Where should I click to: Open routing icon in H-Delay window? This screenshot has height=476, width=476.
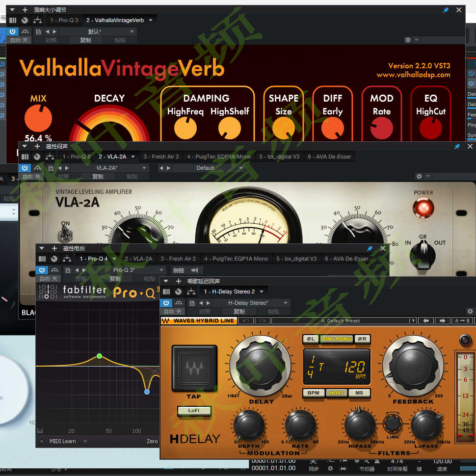(191, 291)
